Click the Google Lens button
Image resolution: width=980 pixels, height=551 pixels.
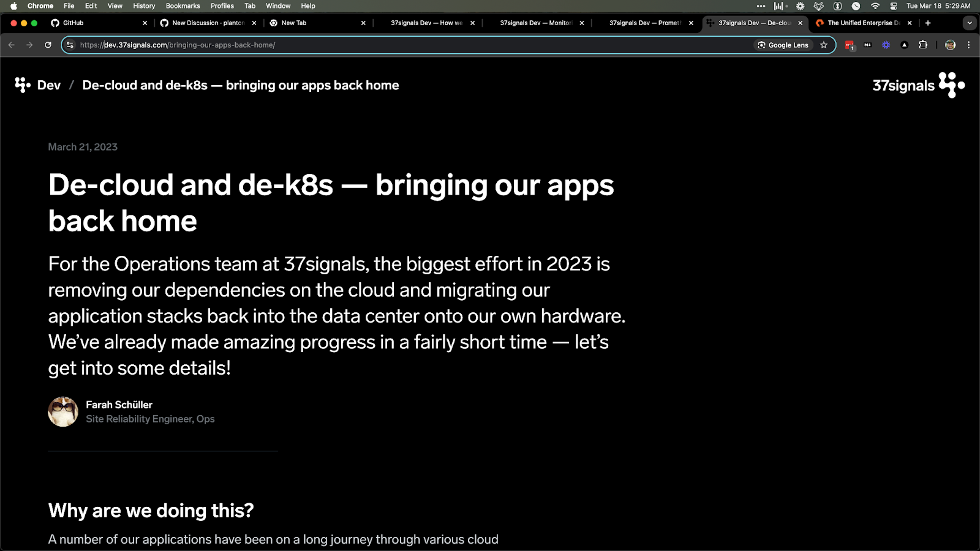(x=783, y=45)
